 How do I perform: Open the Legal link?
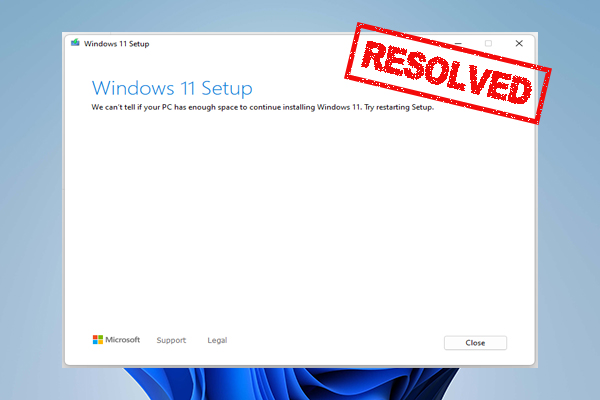[x=217, y=340]
